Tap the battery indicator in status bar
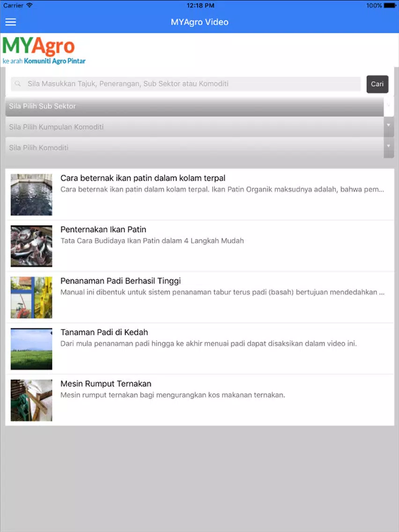 pos(390,6)
